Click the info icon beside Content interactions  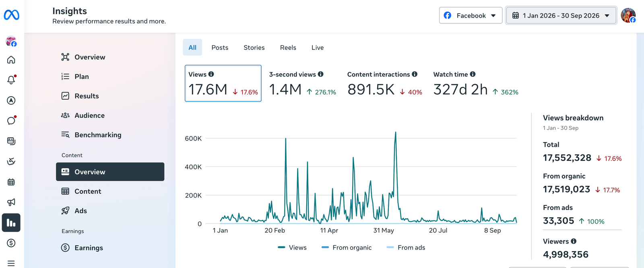tap(415, 74)
